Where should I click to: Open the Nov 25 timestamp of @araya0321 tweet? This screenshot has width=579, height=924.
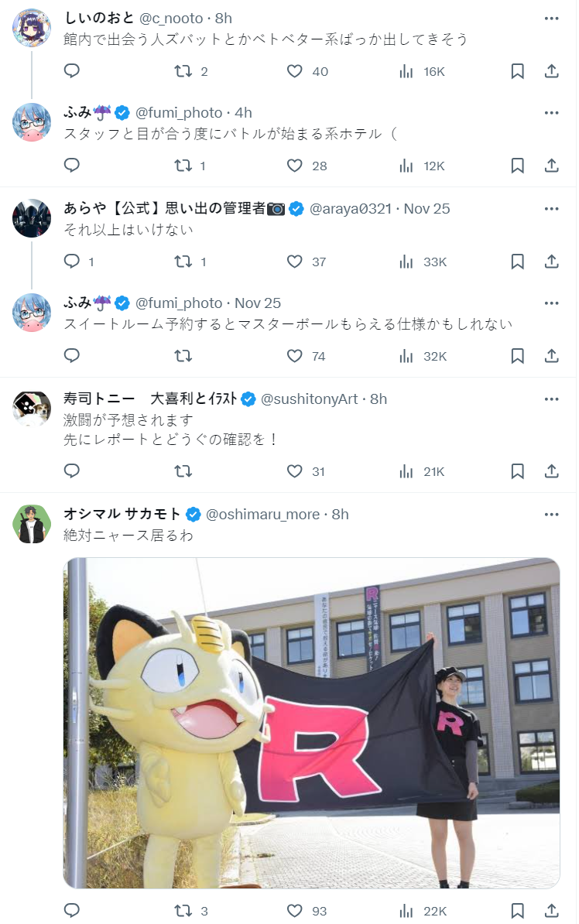(427, 209)
